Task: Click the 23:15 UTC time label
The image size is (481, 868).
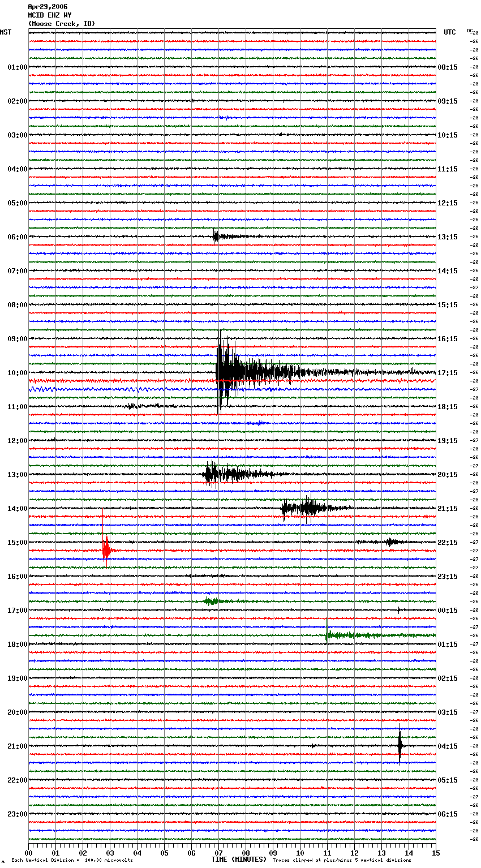Action: point(448,577)
